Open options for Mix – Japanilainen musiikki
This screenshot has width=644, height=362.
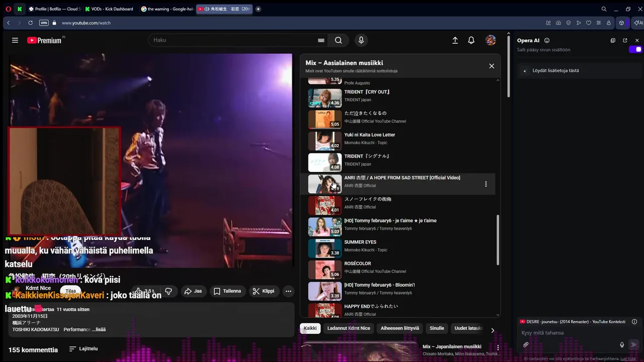(498, 347)
